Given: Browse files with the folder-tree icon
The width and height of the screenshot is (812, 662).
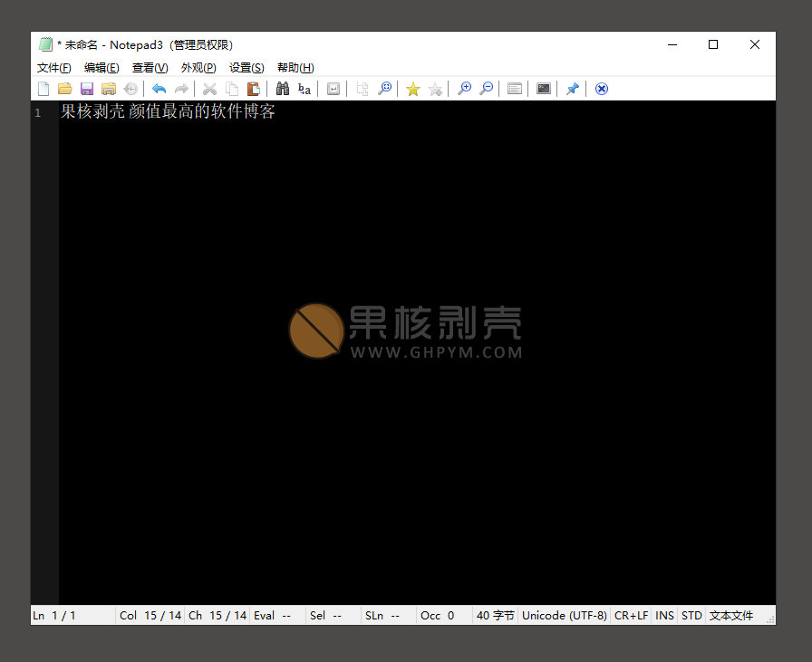Looking at the screenshot, I should pyautogui.click(x=108, y=89).
